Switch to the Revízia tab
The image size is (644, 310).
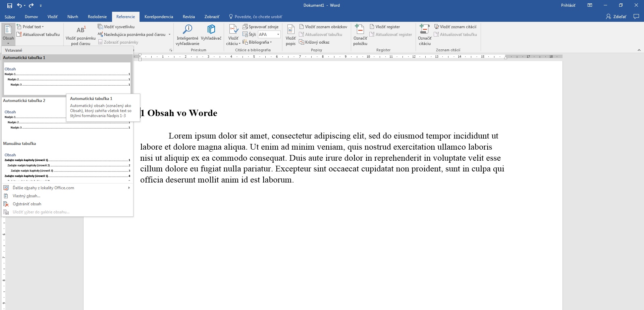click(x=189, y=17)
